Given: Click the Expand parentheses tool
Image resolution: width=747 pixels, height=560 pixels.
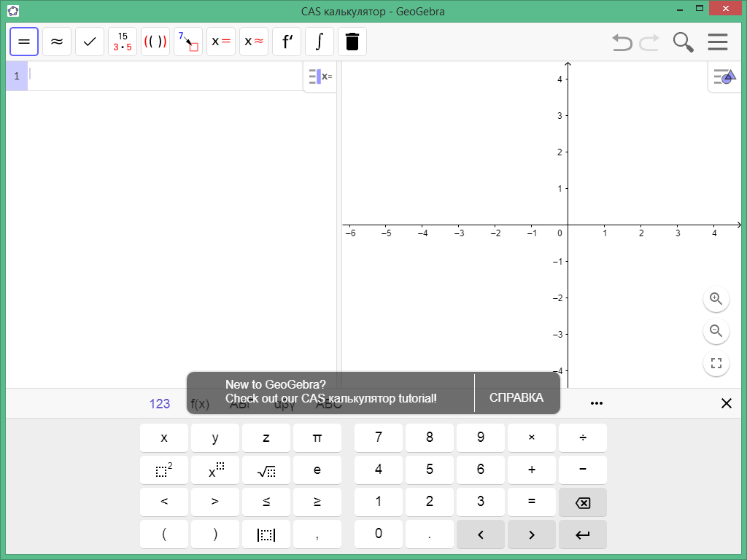Looking at the screenshot, I should [155, 42].
